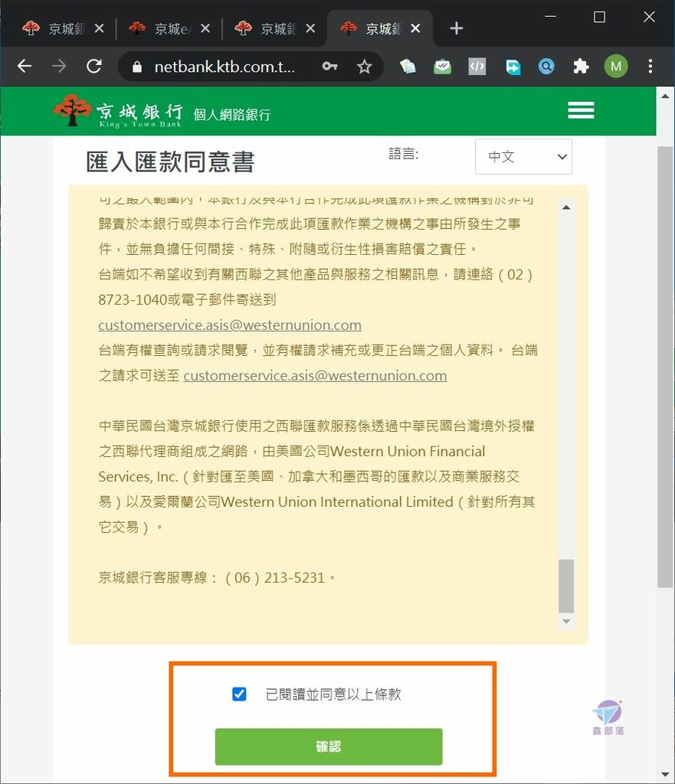675x784 pixels.
Task: Click the blue magnifier Q extension icon
Action: pos(546,66)
